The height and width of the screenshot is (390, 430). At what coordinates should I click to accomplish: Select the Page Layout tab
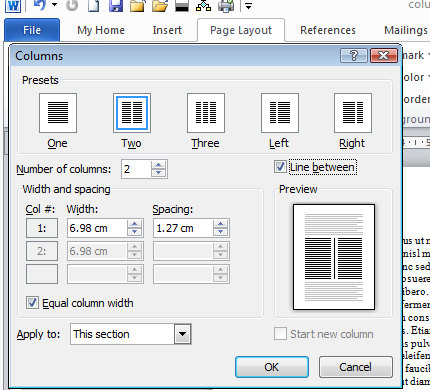(241, 30)
